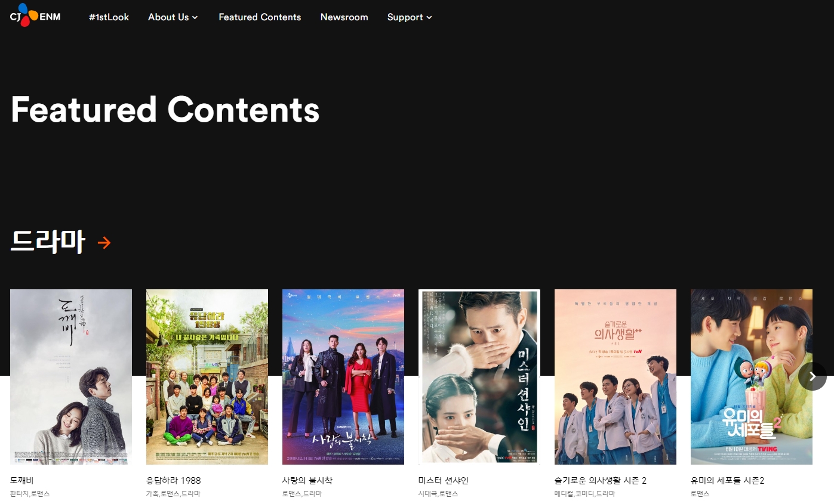This screenshot has width=834, height=504.
Task: Open 슬기로운 의사생활 시즌 2 poster
Action: (616, 377)
